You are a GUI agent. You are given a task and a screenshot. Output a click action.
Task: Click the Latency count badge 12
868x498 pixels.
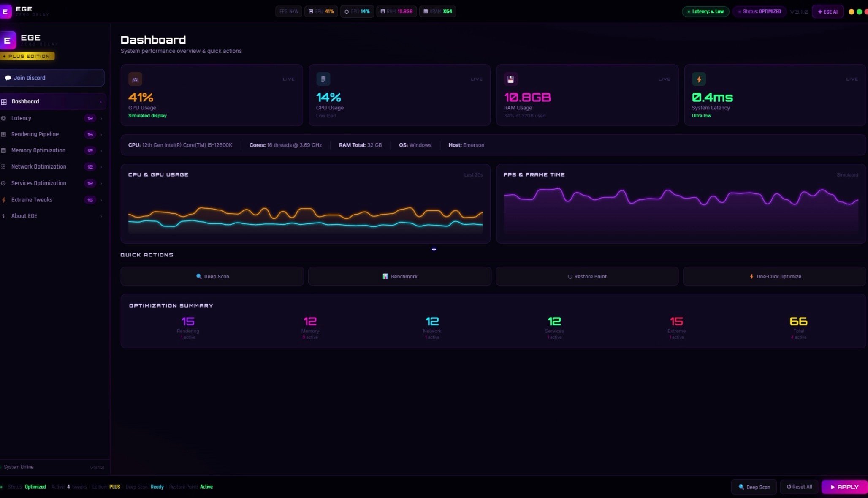(x=90, y=119)
